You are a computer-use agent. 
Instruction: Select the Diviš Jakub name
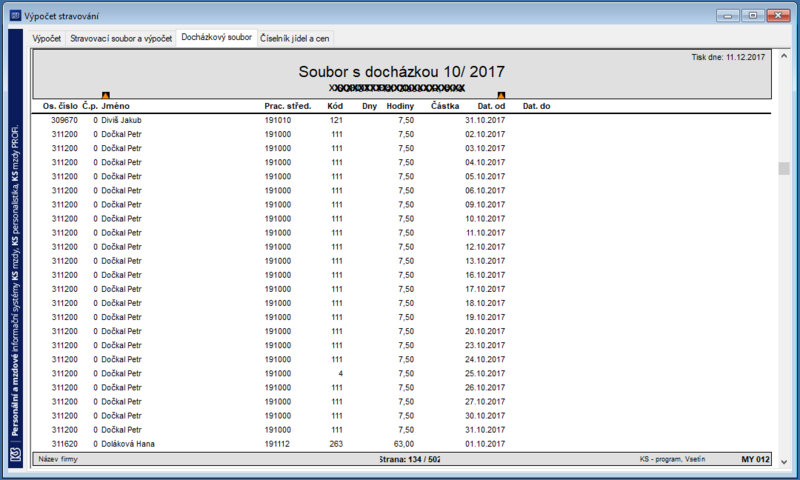tap(121, 120)
